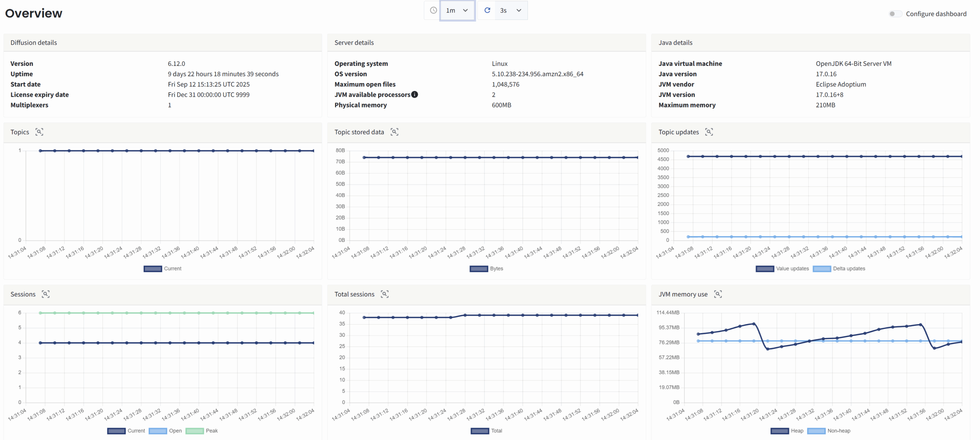Click the Heap legend item
This screenshot has width=980, height=440.
[797, 431]
